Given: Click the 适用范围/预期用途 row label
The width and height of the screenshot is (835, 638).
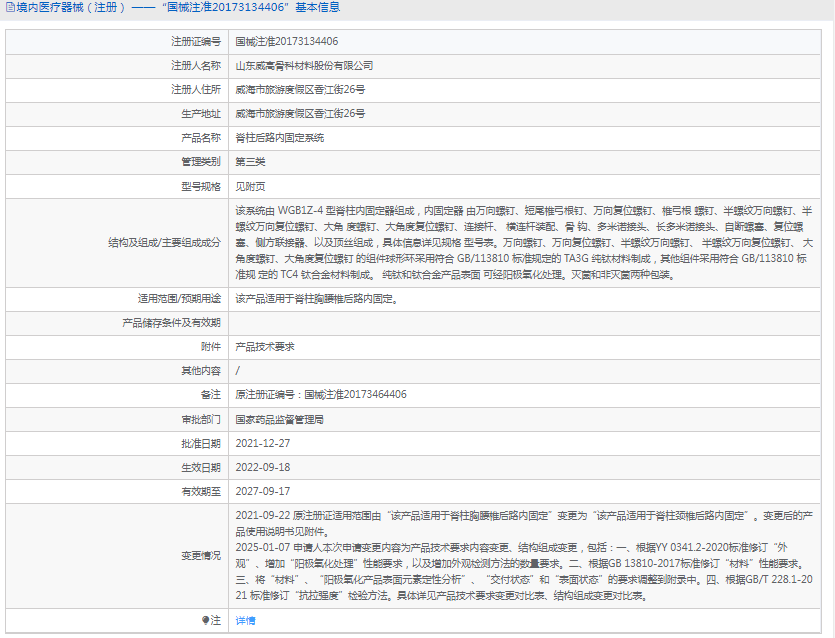Looking at the screenshot, I should pos(179,299).
